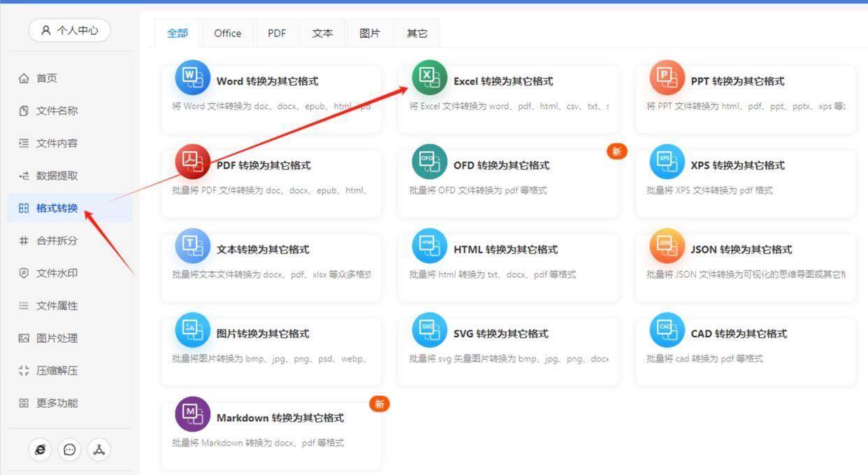The image size is (868, 475).
Task: Choose the XPS conversion icon
Action: point(667,162)
